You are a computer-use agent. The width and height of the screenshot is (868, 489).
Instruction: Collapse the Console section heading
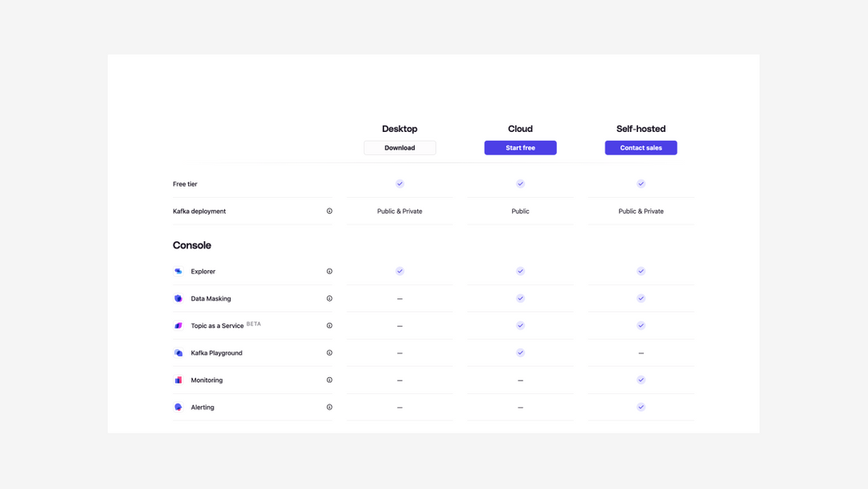coord(191,245)
